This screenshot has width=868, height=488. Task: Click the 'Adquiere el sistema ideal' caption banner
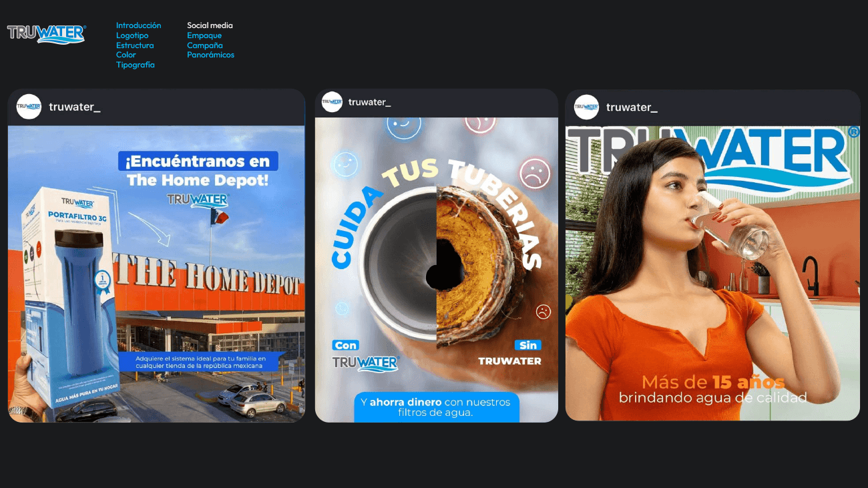[202, 362]
